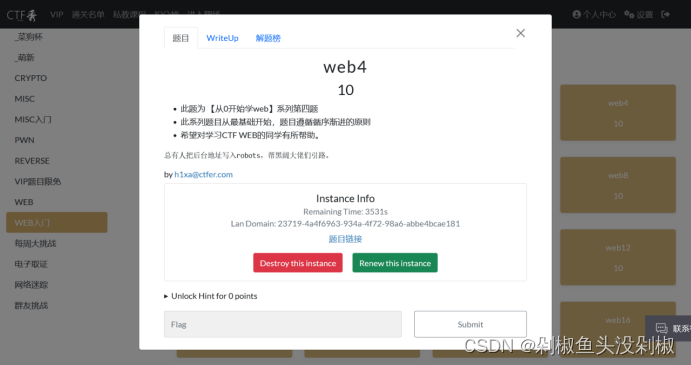Open the 联系 chat widget

click(669, 328)
